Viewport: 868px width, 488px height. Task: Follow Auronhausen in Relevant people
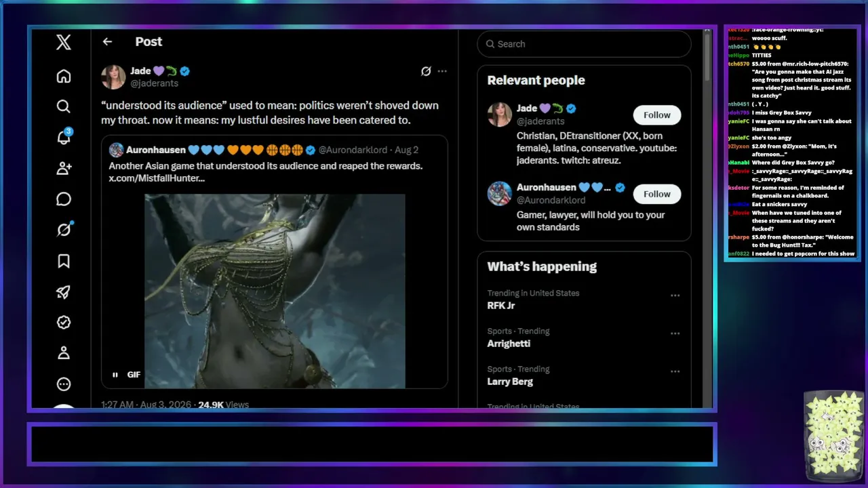tap(656, 194)
